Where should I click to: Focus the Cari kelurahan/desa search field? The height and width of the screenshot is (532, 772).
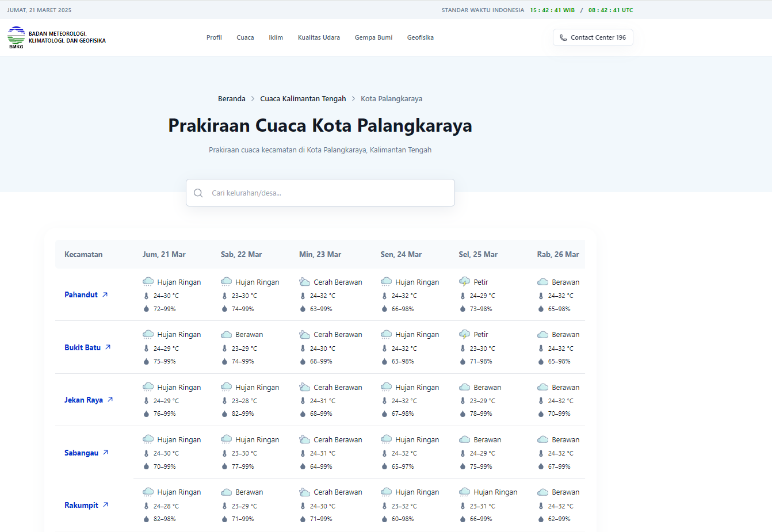click(328, 193)
